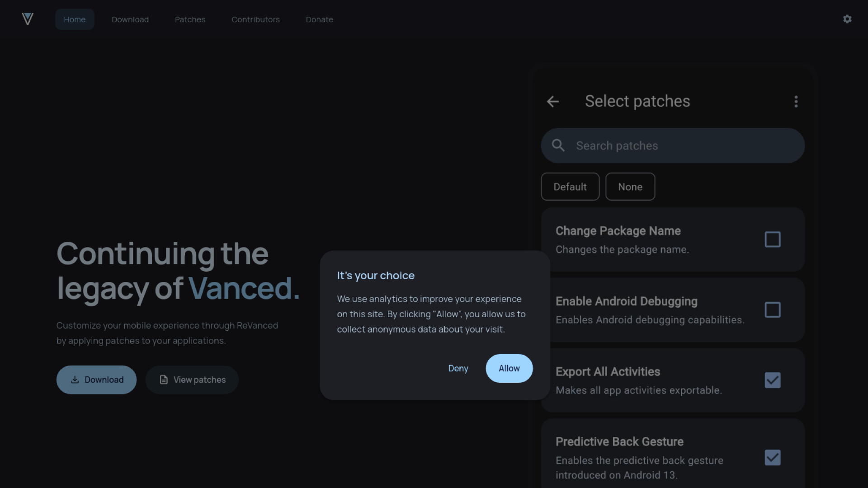The width and height of the screenshot is (868, 488).
Task: Click the back arrow in Select patches
Action: click(x=553, y=102)
